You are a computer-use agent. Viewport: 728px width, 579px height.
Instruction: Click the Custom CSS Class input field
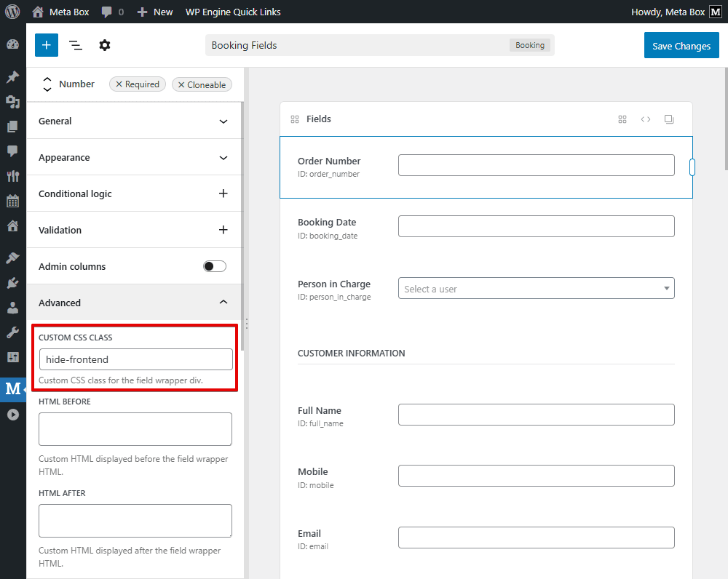135,359
